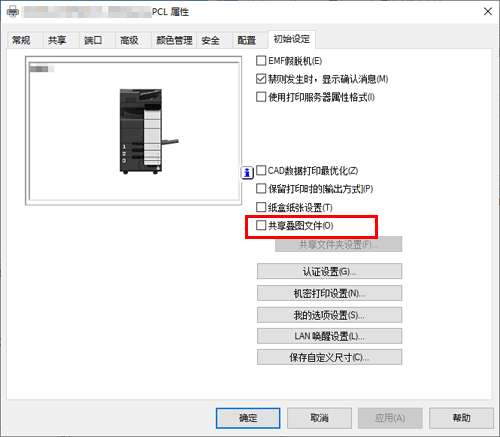Open 认证设置(G)... dialog
This screenshot has width=500, height=437.
click(x=329, y=271)
